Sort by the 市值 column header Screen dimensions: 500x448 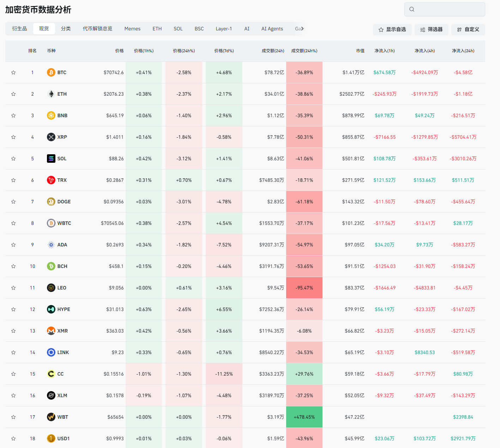tap(360, 51)
